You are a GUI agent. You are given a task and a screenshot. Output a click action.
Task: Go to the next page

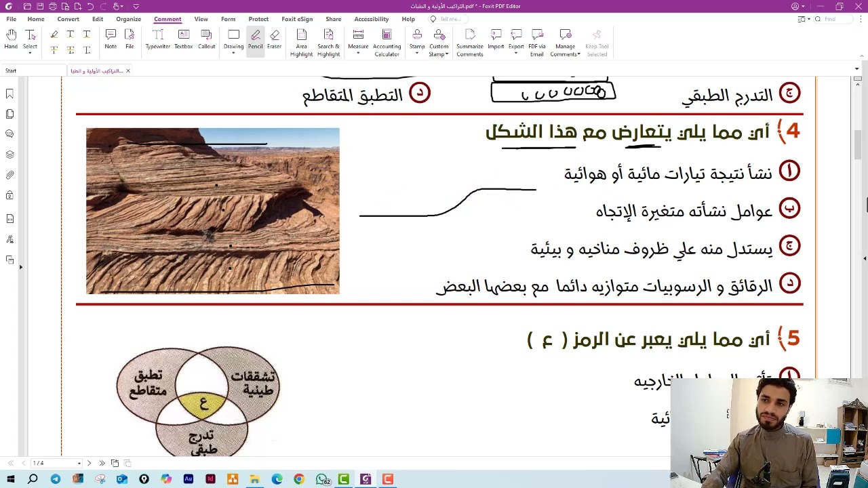(x=89, y=463)
